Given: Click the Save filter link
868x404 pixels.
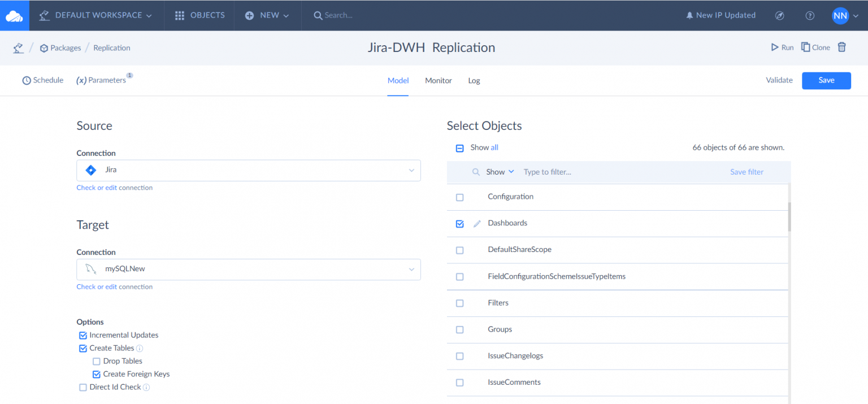Looking at the screenshot, I should [746, 172].
